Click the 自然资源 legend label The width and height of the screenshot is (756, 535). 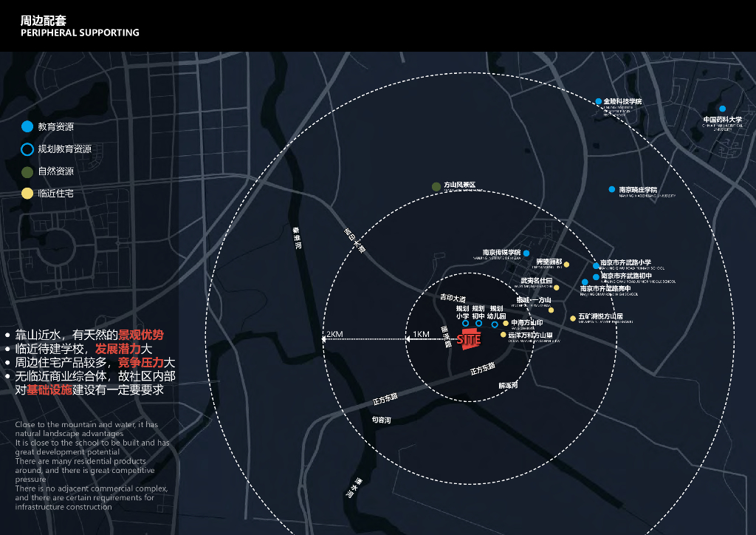tap(56, 171)
